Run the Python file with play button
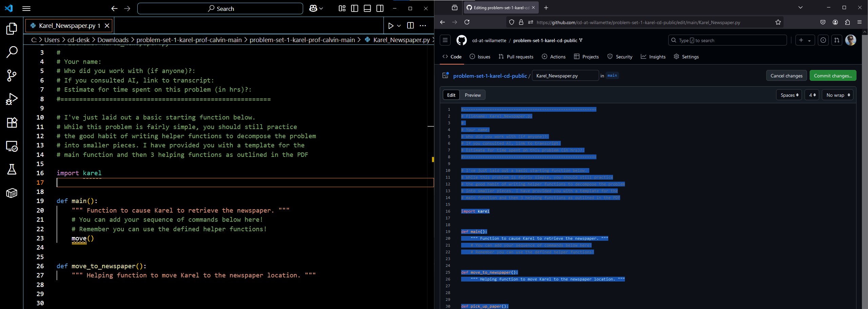 point(391,26)
